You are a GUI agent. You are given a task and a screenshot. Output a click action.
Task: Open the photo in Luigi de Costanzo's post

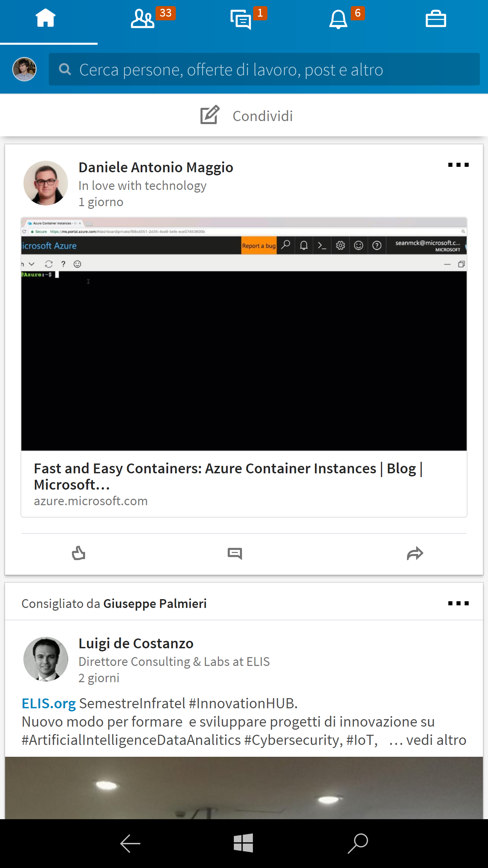[x=244, y=788]
